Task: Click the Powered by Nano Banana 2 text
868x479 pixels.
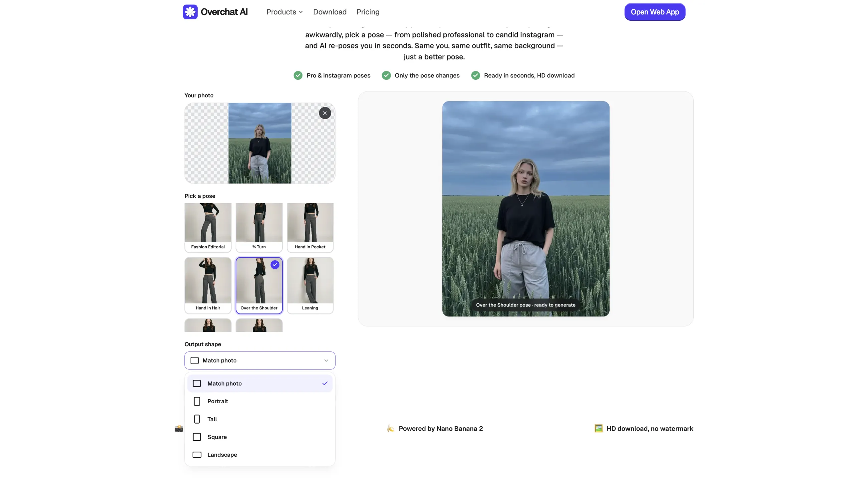Action: coord(441,429)
